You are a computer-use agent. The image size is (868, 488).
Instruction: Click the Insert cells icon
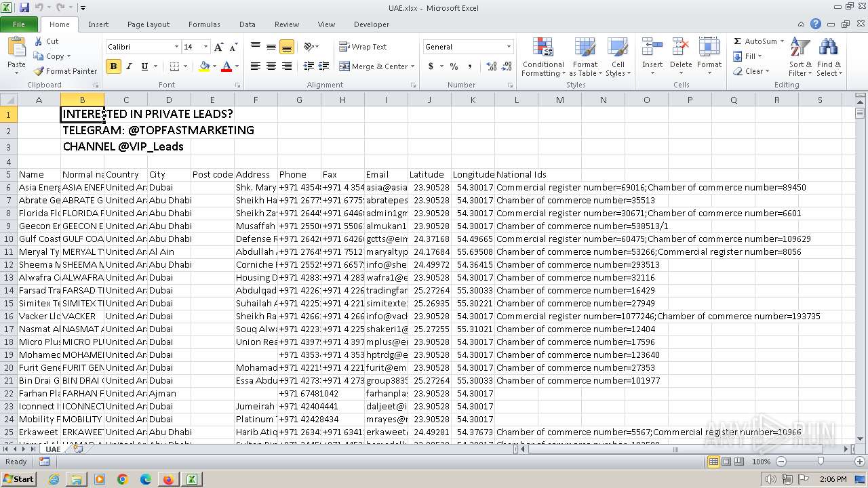point(652,48)
